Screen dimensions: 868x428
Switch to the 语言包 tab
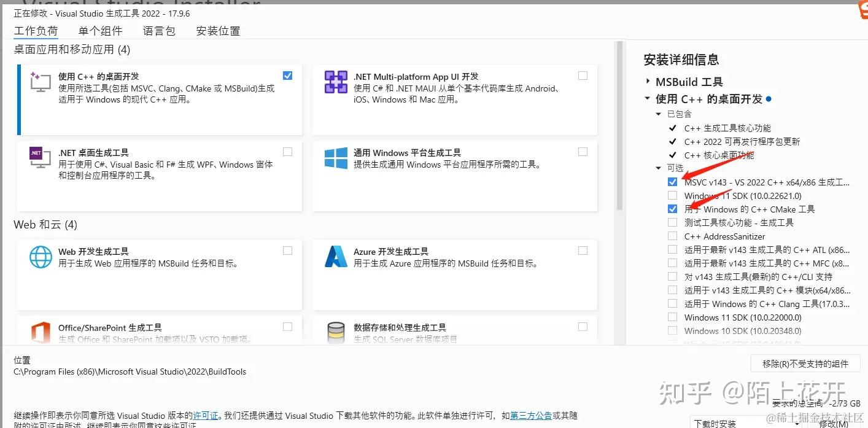point(159,31)
